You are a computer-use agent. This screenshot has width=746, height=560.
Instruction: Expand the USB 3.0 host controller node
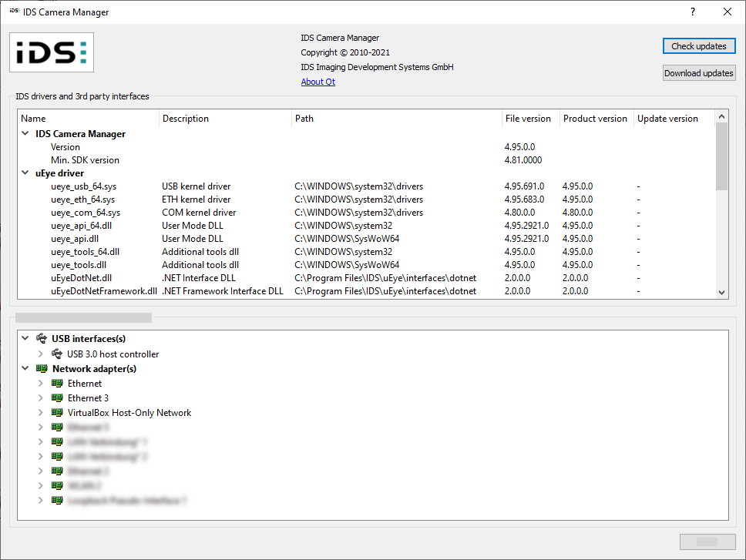coord(40,354)
